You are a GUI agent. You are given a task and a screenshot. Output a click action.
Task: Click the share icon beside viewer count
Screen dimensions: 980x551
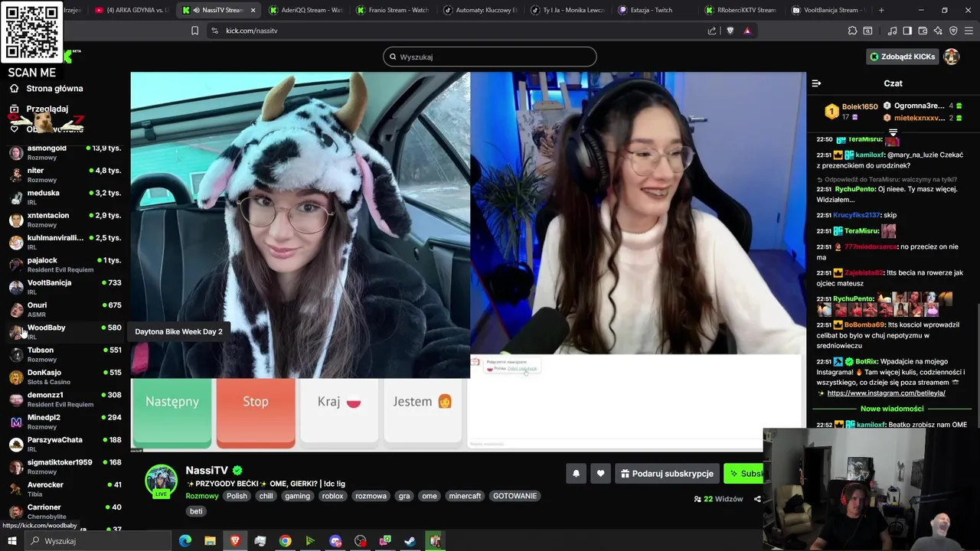757,499
